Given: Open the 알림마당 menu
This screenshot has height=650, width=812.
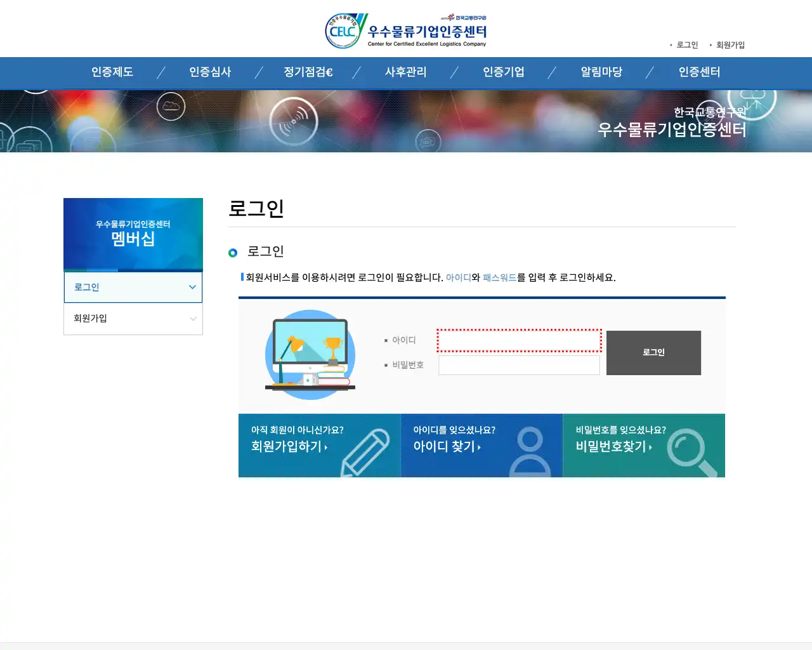Looking at the screenshot, I should coord(601,72).
